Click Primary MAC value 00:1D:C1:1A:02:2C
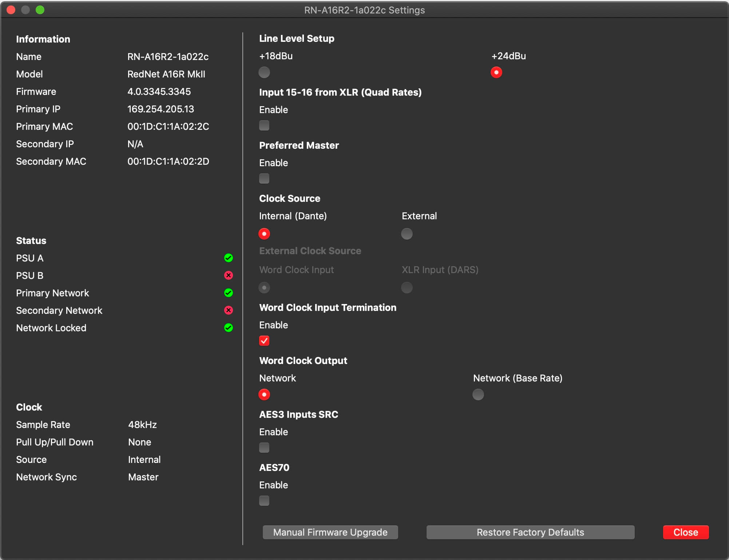 click(x=168, y=127)
